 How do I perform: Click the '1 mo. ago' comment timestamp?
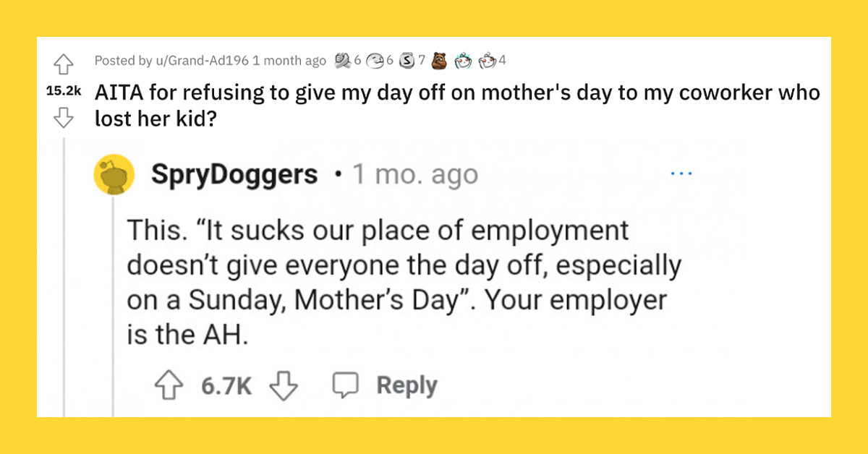point(415,174)
